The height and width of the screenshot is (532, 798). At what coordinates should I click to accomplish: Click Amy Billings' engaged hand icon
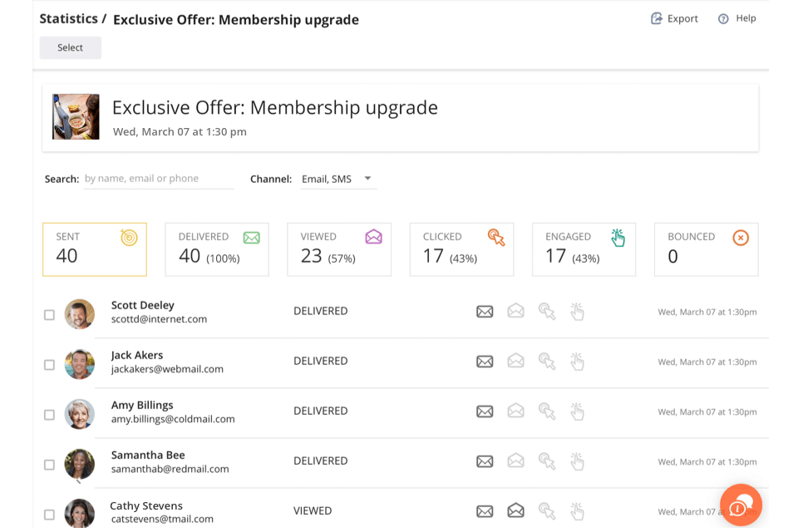click(577, 411)
